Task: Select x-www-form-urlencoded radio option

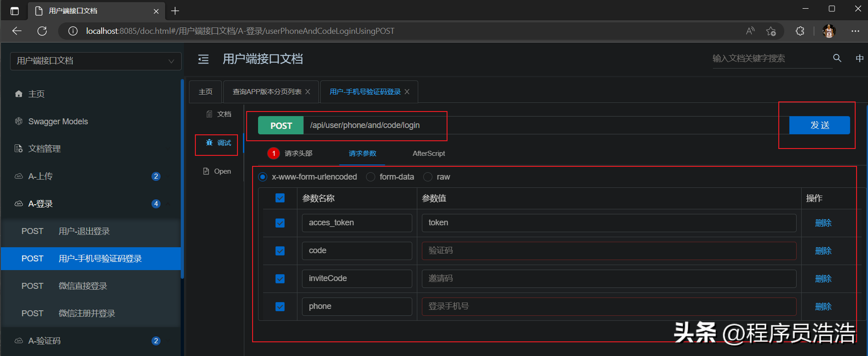Action: (263, 177)
